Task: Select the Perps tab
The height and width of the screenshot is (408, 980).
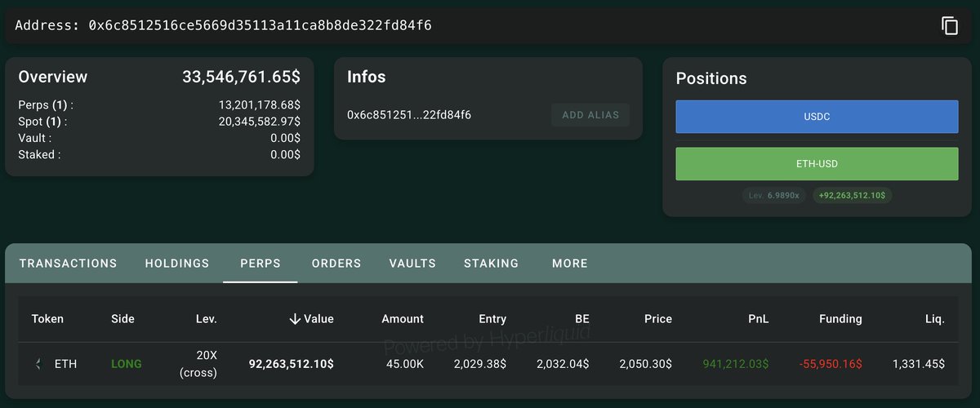Action: (261, 264)
